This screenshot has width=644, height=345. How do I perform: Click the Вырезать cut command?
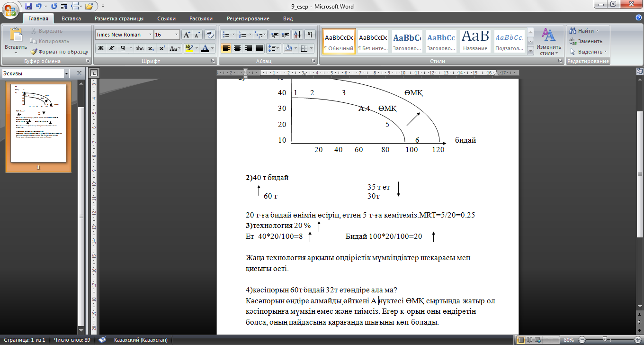coord(46,31)
